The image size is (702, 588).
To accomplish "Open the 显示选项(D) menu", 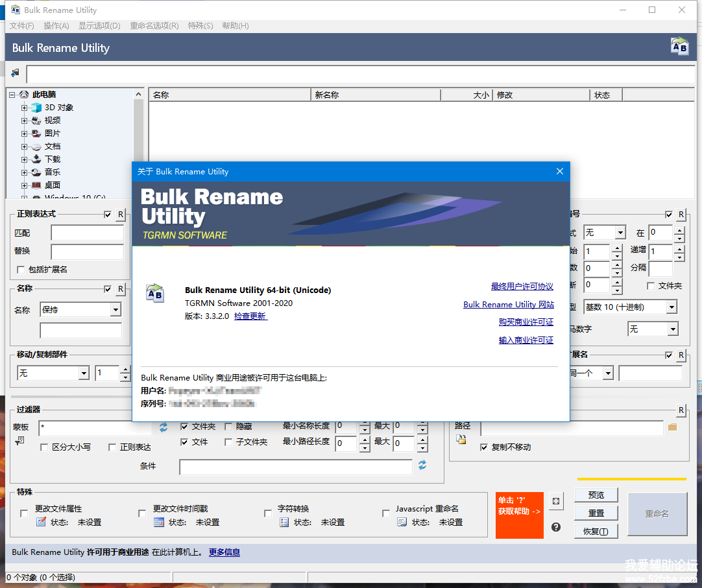I will point(99,25).
